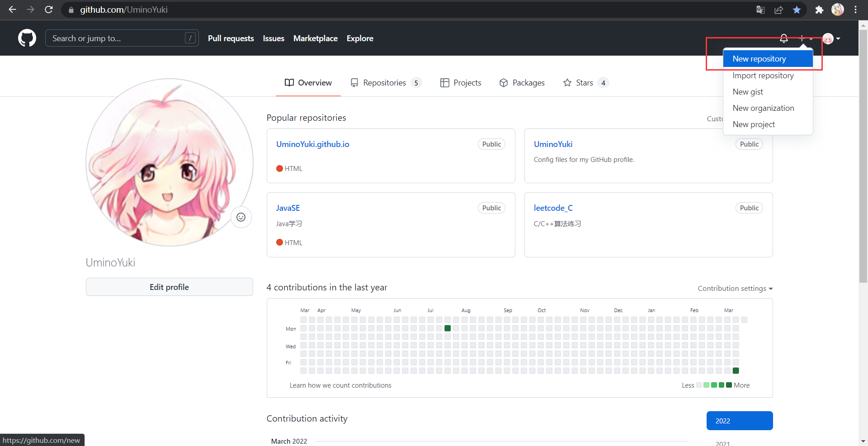Open Explore in the header
Screen dimensions: 868x446
[360, 38]
